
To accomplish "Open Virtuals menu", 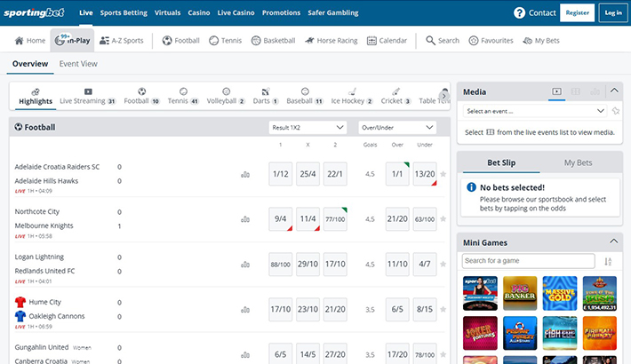I will click(167, 12).
